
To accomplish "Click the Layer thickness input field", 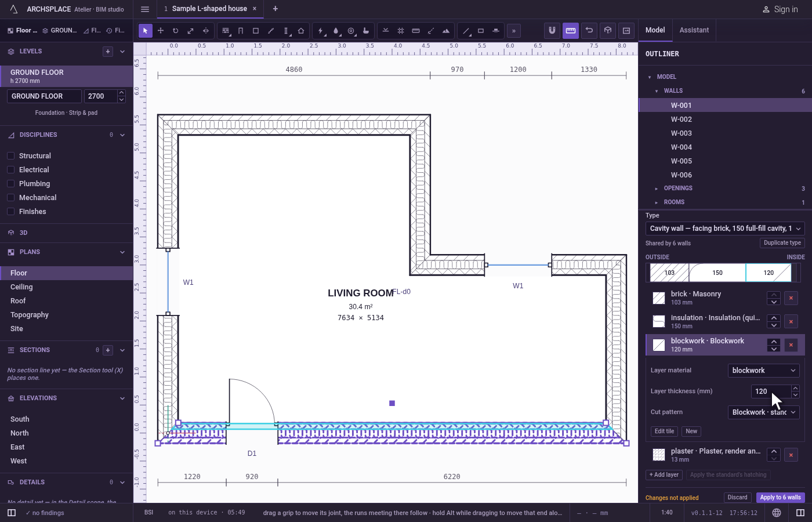I will pos(771,391).
